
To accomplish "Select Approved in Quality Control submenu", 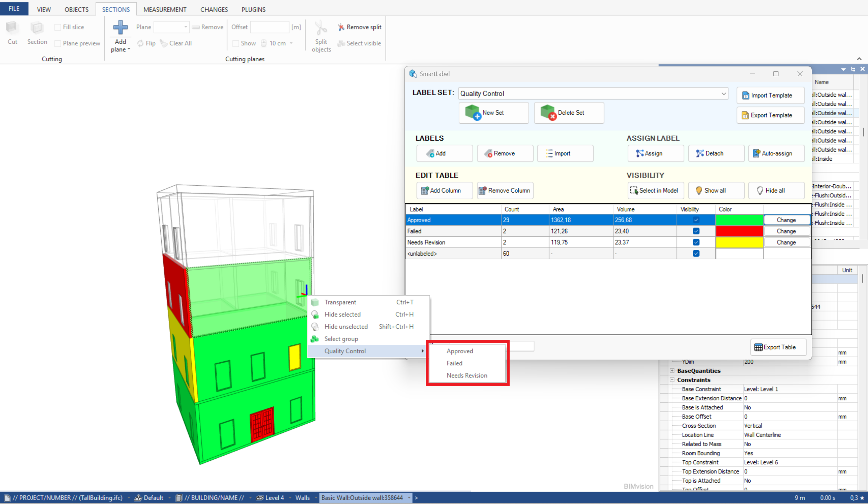I will point(468,351).
